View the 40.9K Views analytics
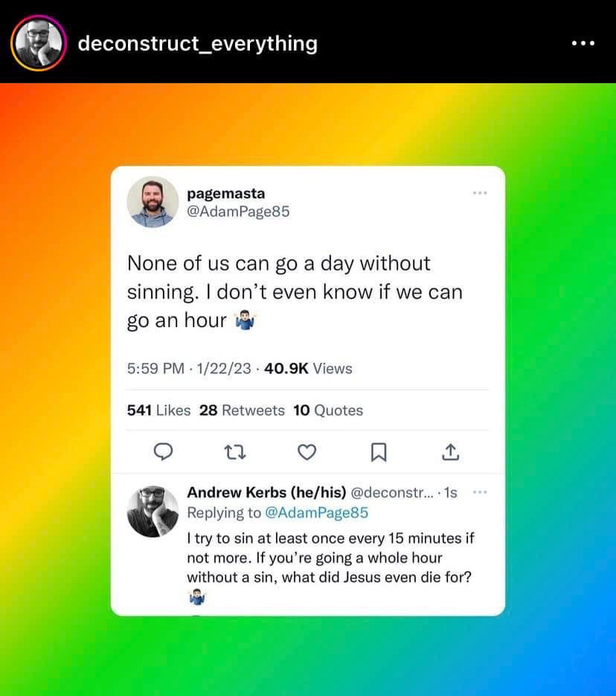This screenshot has width=616, height=696. [x=308, y=368]
